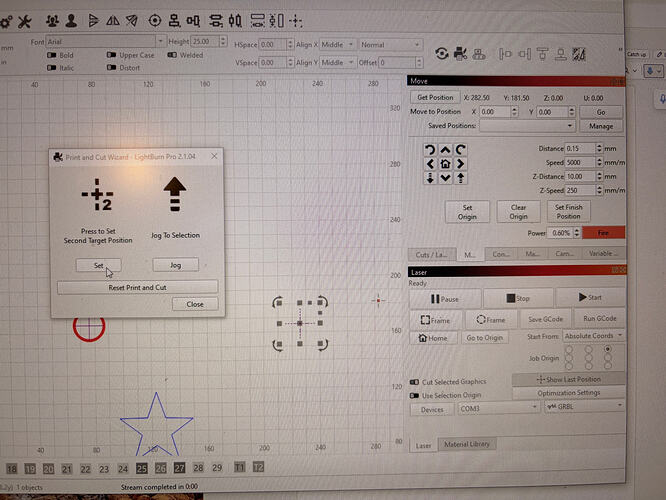Click the red Fire button
Image resolution: width=666 pixels, height=500 pixels.
click(604, 232)
